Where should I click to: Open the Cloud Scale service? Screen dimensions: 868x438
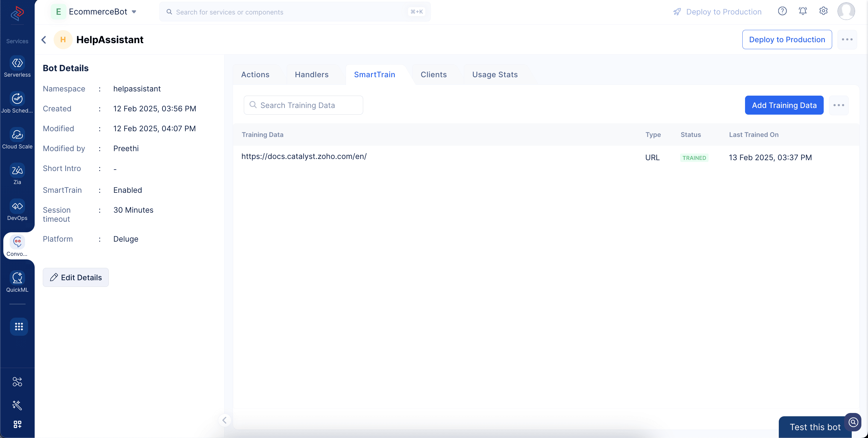pyautogui.click(x=17, y=135)
